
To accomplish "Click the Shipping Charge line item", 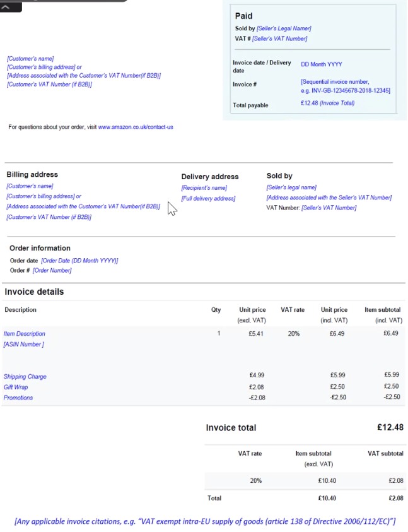I will pos(25,377).
